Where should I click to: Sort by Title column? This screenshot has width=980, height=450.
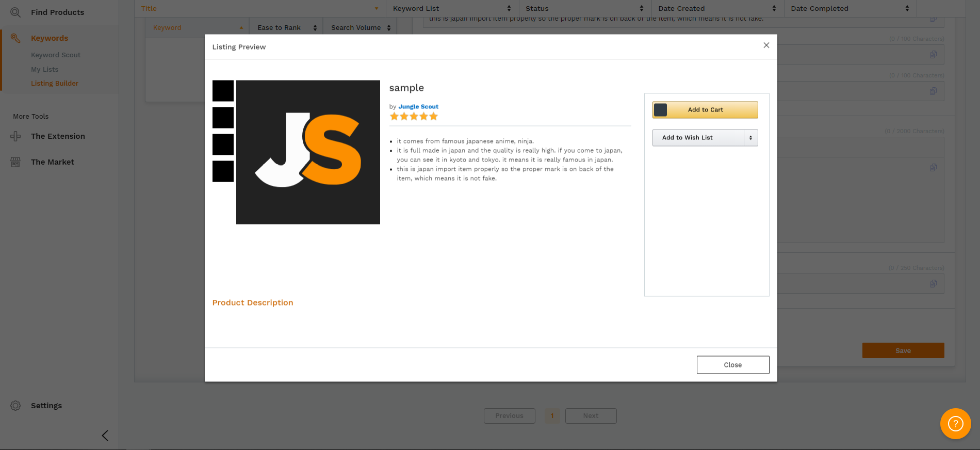260,8
